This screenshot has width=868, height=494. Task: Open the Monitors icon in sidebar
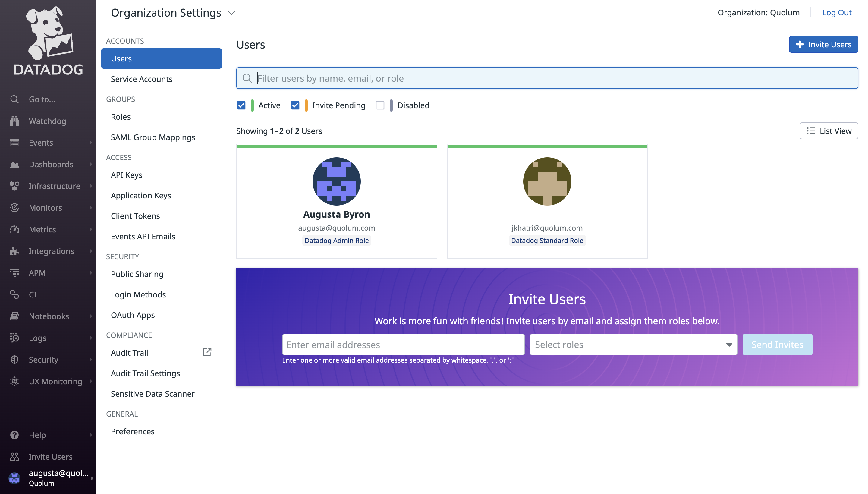point(14,208)
